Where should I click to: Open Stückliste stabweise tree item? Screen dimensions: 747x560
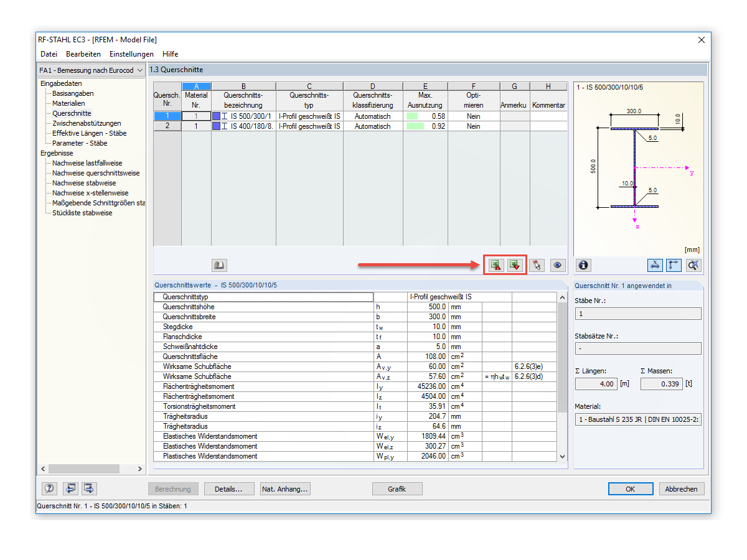coord(82,213)
